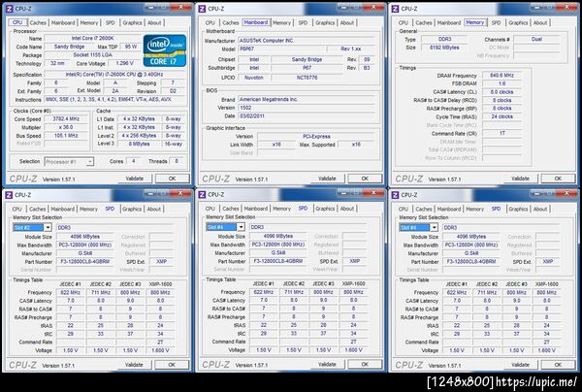
Task: Select the SPD tab in the Mainboard window
Action: [x=303, y=22]
